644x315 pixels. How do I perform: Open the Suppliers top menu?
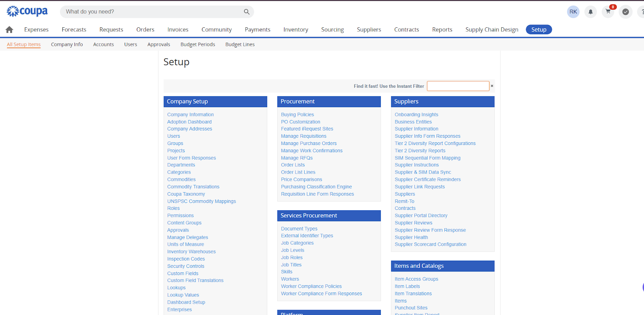coord(369,29)
